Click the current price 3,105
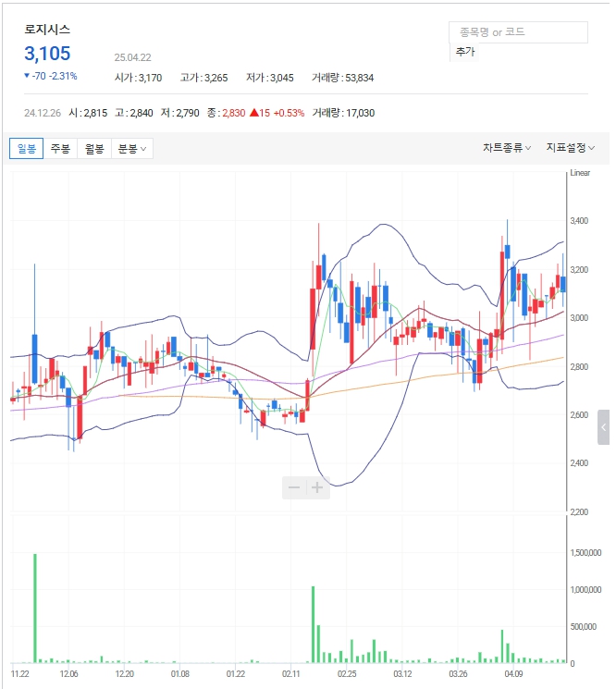616x689 pixels. point(47,54)
